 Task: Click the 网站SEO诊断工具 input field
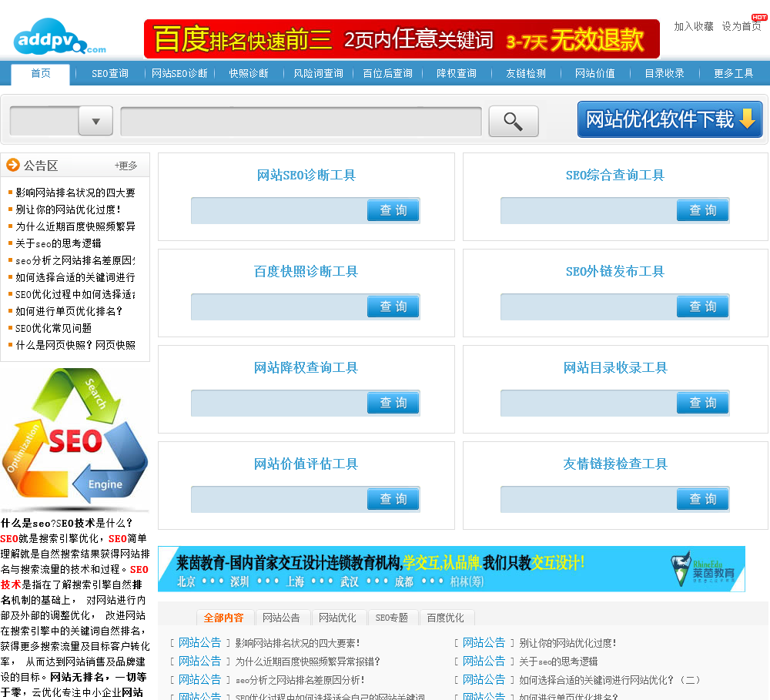tap(279, 210)
